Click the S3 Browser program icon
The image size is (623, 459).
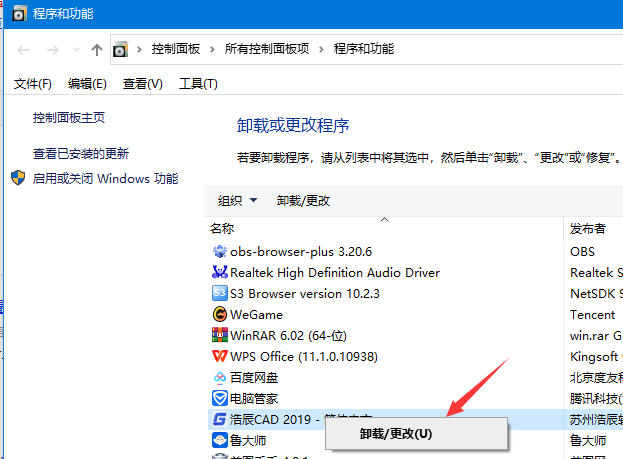(x=220, y=293)
